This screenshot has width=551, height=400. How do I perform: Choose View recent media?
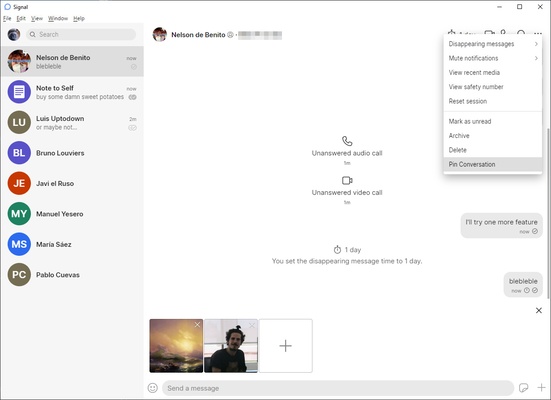(x=493, y=73)
